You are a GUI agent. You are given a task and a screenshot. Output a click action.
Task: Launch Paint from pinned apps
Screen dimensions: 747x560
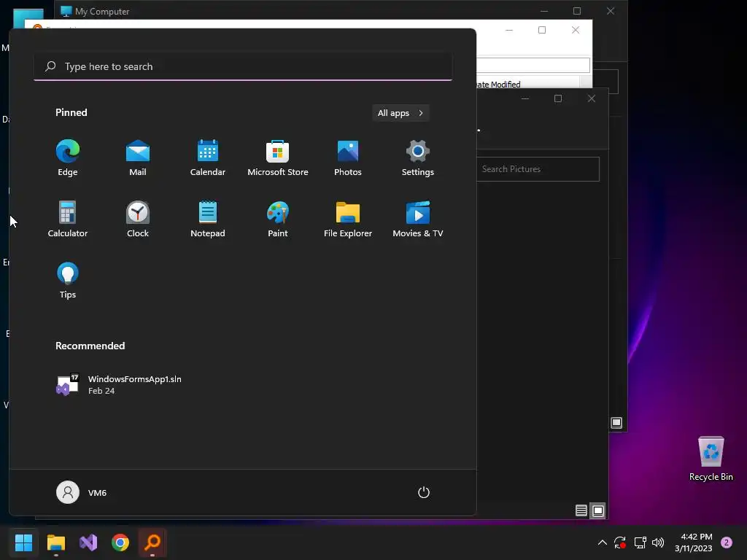click(278, 219)
